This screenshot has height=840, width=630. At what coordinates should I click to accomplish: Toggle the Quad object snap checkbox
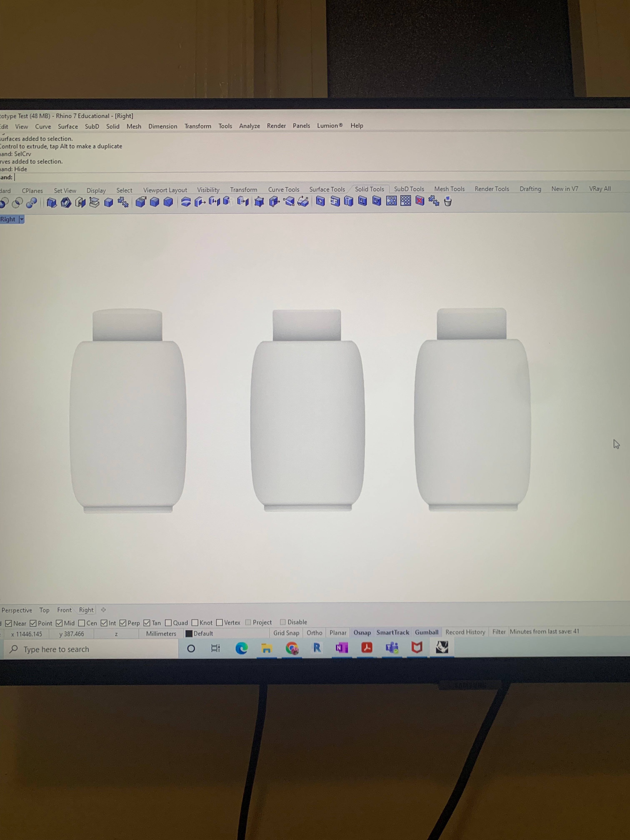(169, 623)
